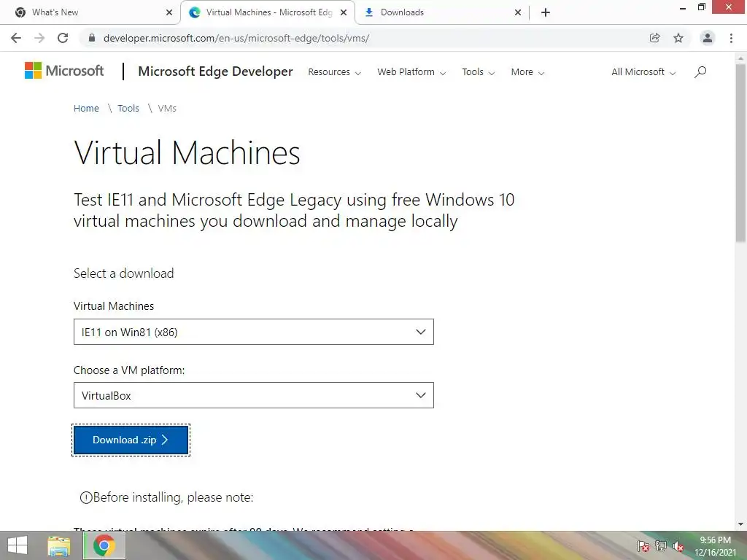
Task: Expand the Web Platform menu
Action: 411,72
